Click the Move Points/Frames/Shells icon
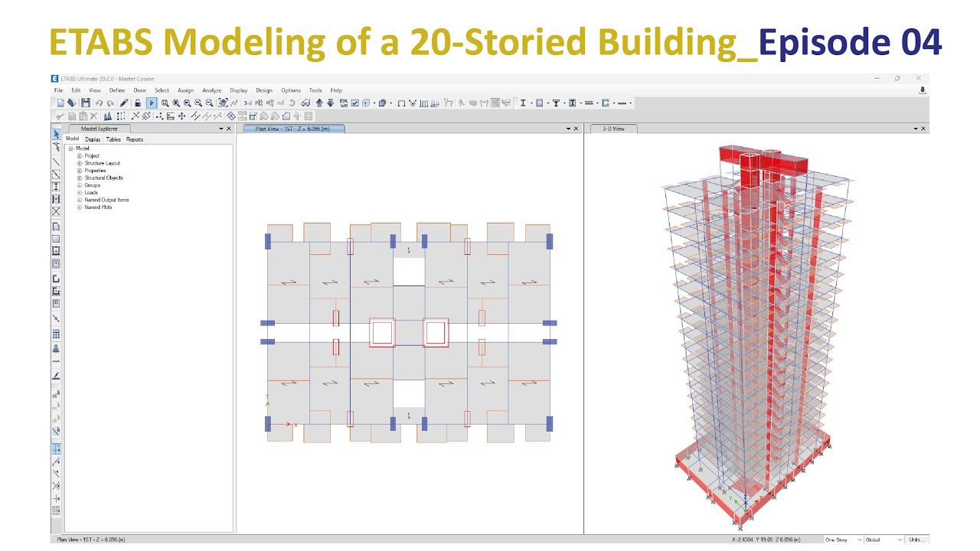Screen dimensions: 980x551 (x=181, y=116)
